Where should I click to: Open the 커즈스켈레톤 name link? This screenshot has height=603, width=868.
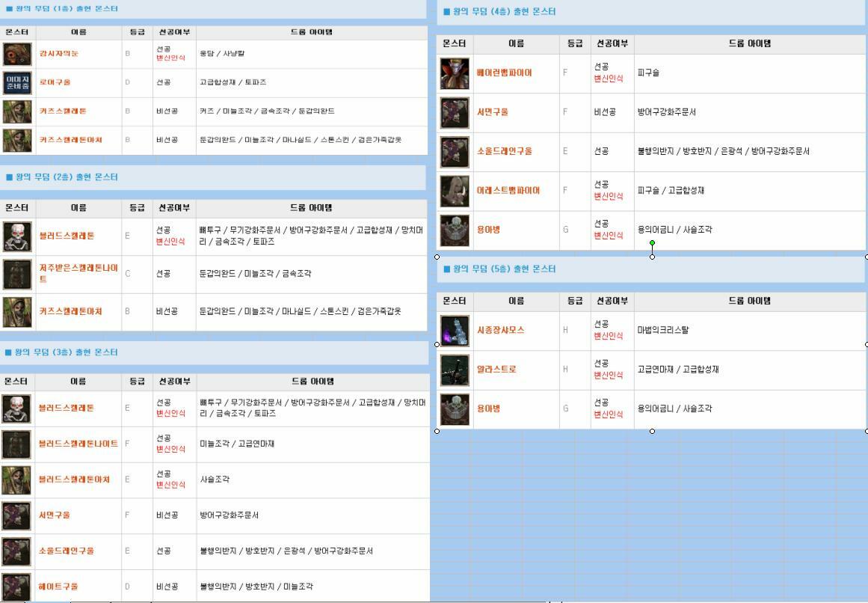pos(63,111)
